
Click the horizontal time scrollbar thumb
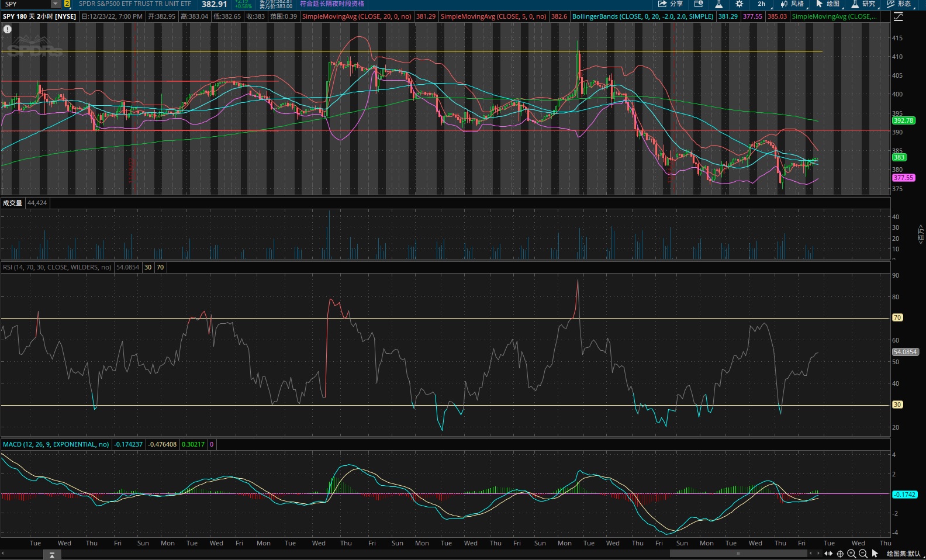pyautogui.click(x=738, y=553)
